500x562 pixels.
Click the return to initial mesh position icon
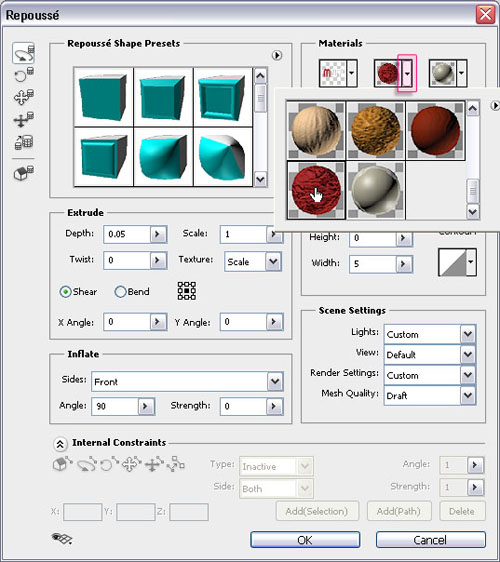click(24, 172)
